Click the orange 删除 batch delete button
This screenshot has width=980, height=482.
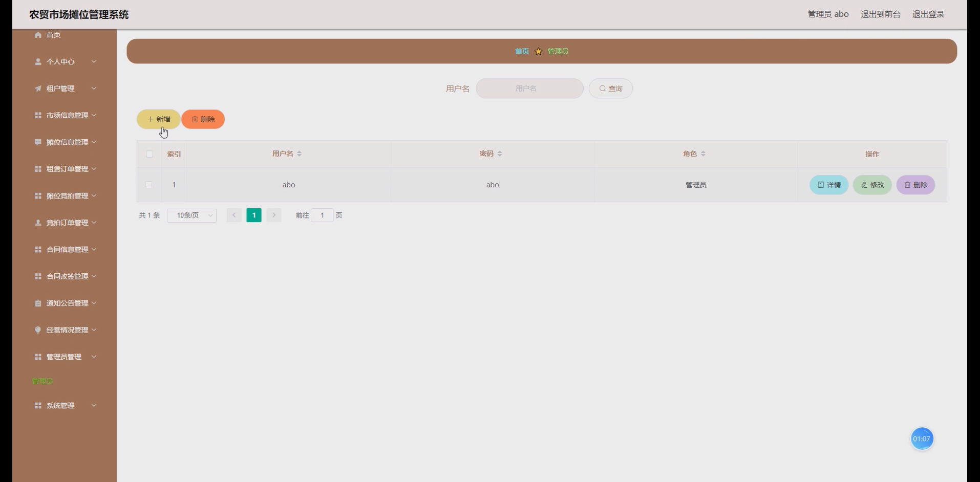point(203,119)
